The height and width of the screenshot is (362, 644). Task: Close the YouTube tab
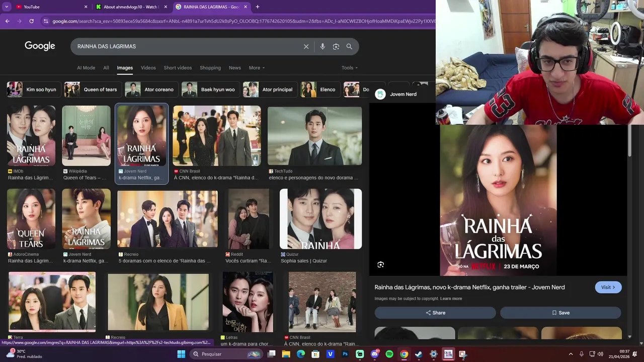click(86, 7)
